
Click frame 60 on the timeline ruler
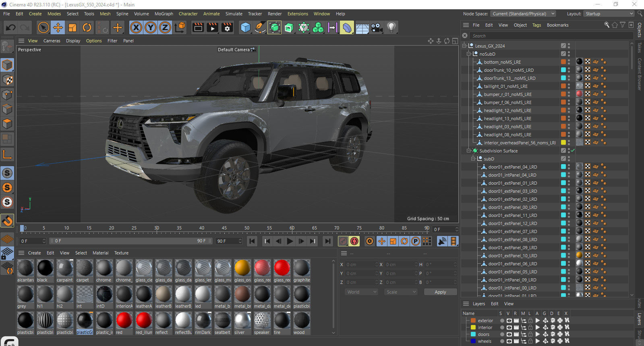[292, 228]
